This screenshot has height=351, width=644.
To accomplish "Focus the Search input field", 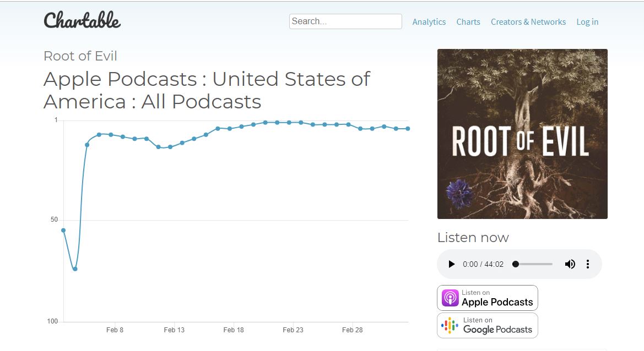I will [345, 21].
